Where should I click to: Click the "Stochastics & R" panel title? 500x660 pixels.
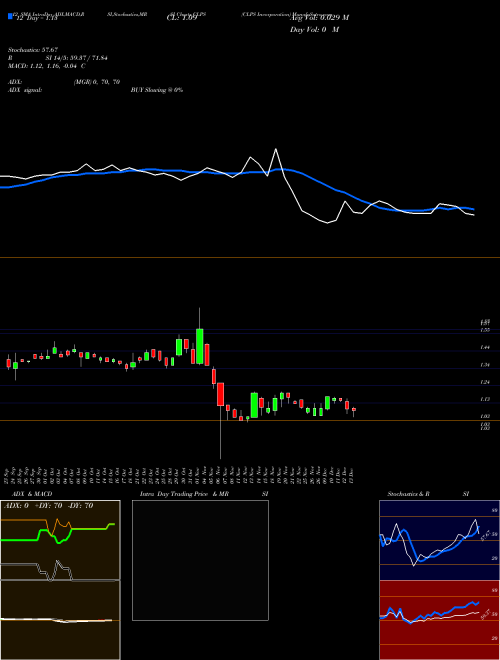click(408, 494)
